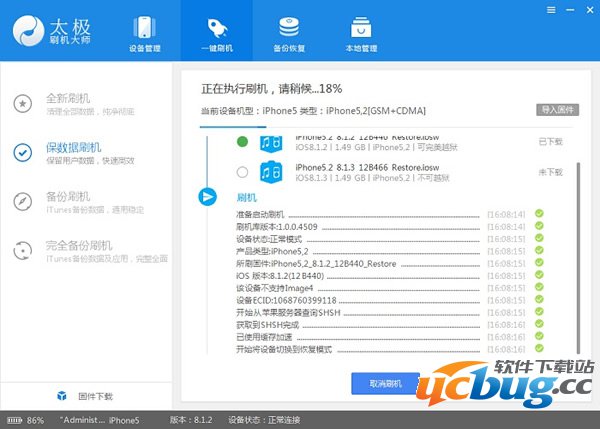Click the Taiji logo icon
The height and width of the screenshot is (429, 600).
pyautogui.click(x=29, y=31)
